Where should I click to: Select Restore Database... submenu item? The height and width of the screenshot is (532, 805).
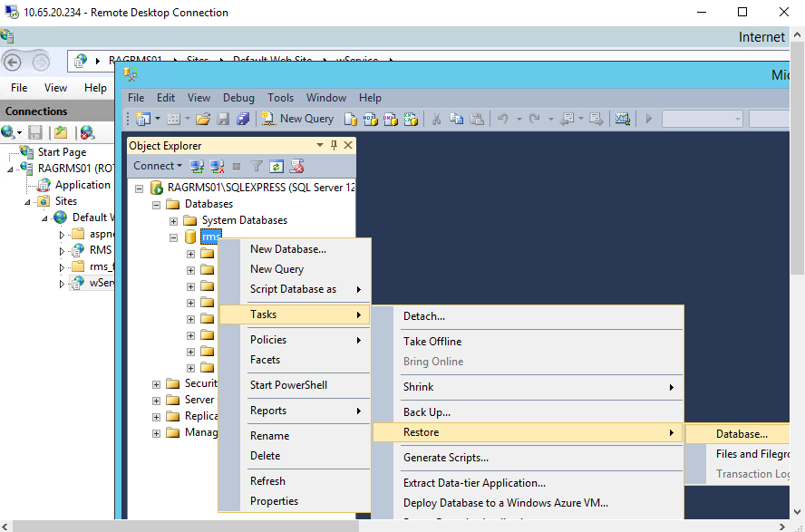[x=738, y=433]
